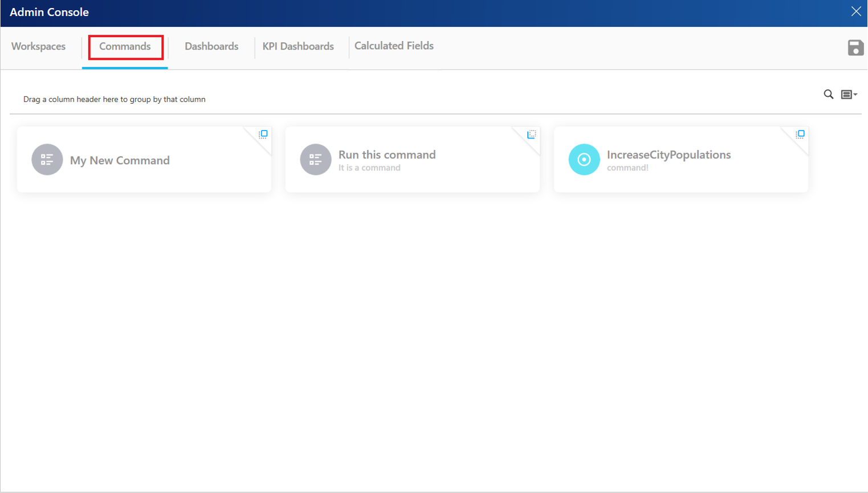This screenshot has height=493, width=868.
Task: Close the Admin Console window
Action: tap(855, 11)
